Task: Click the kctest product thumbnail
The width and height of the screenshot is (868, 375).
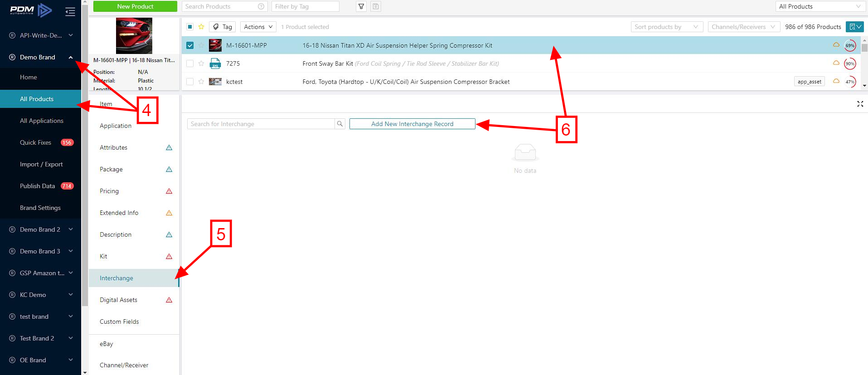Action: pyautogui.click(x=215, y=82)
